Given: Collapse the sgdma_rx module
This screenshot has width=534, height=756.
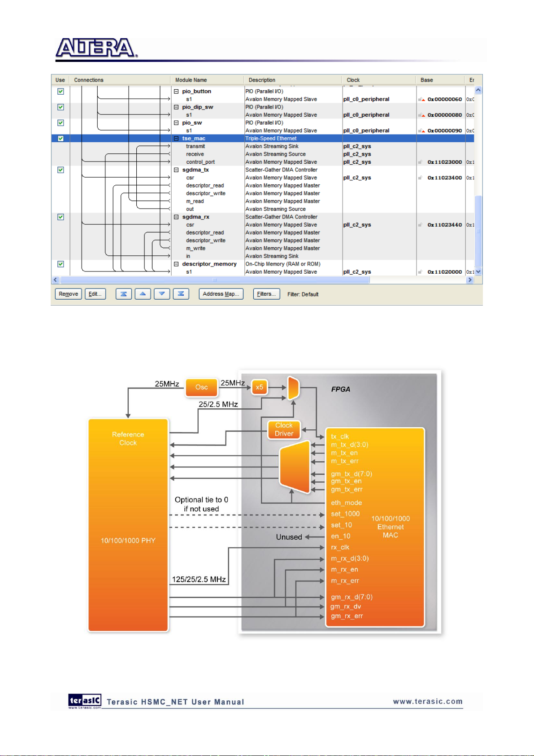Looking at the screenshot, I should 176,217.
